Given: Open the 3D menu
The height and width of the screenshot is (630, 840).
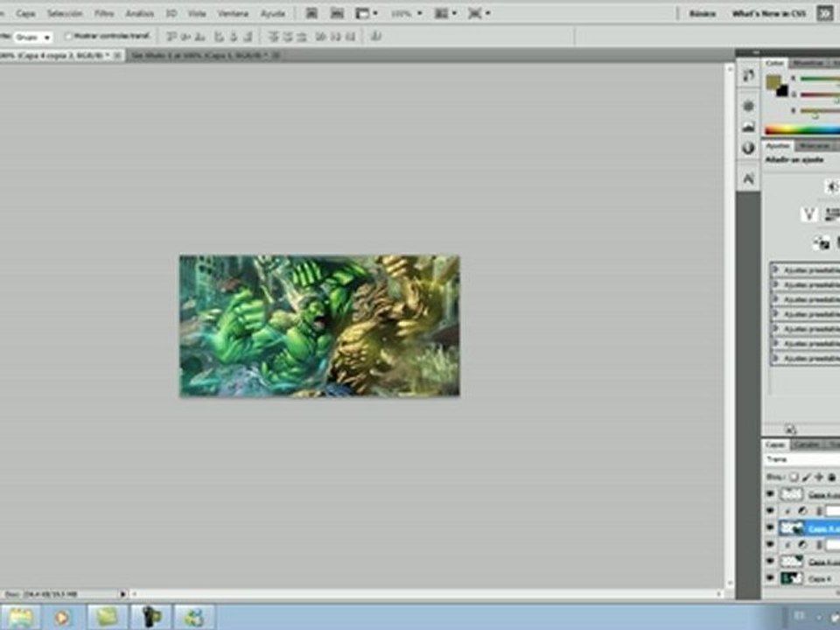Looking at the screenshot, I should [171, 13].
